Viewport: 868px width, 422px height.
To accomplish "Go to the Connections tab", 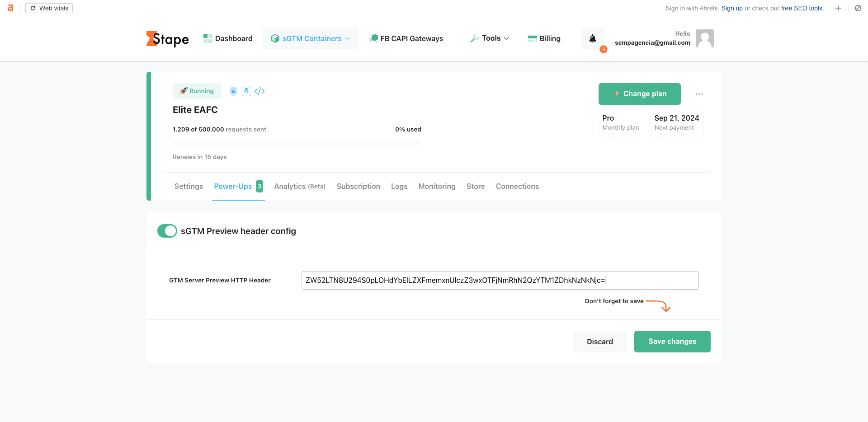I will (x=517, y=186).
